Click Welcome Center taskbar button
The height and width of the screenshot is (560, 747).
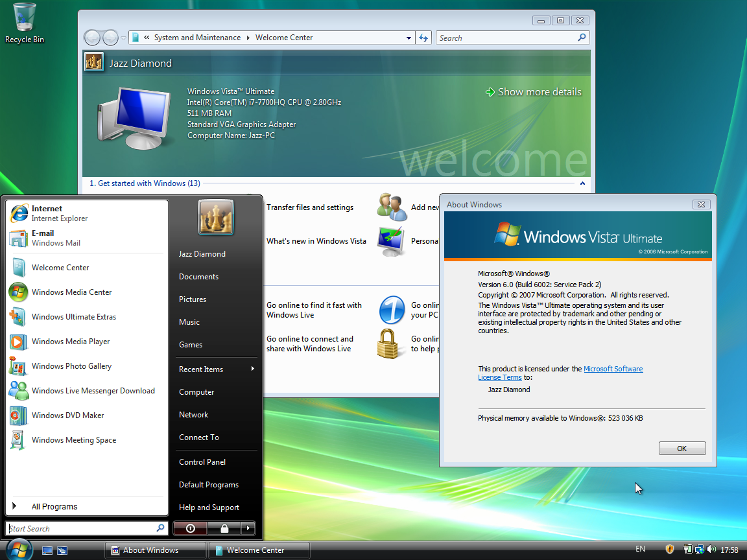click(x=259, y=550)
